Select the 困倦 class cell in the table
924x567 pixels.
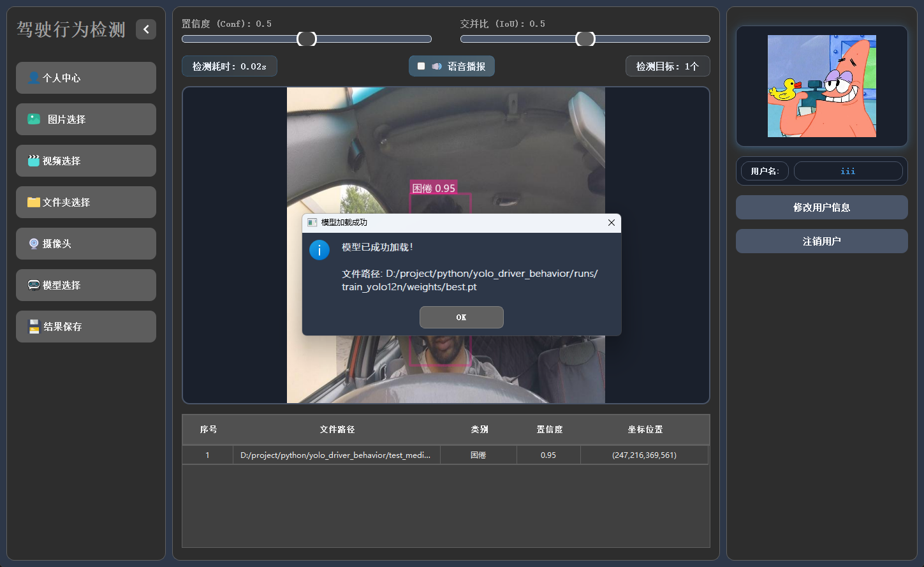478,455
